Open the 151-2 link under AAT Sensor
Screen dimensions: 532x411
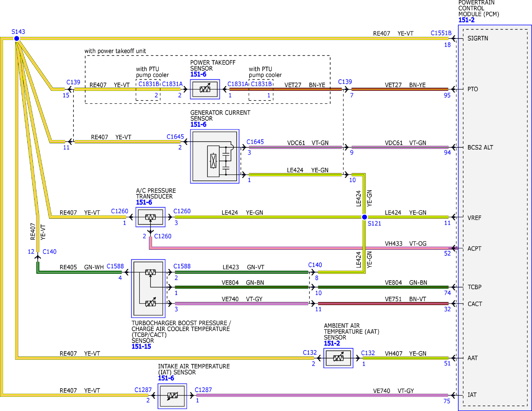[x=332, y=343]
